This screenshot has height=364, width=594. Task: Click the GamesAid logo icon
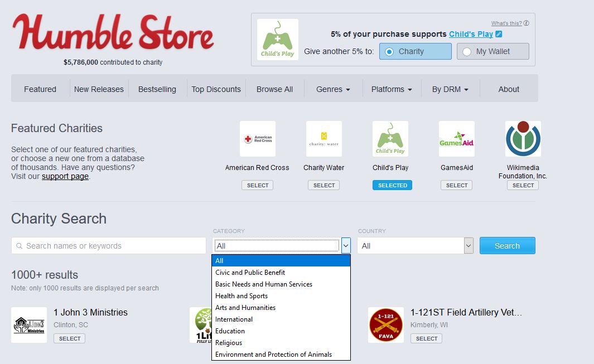[x=456, y=139]
